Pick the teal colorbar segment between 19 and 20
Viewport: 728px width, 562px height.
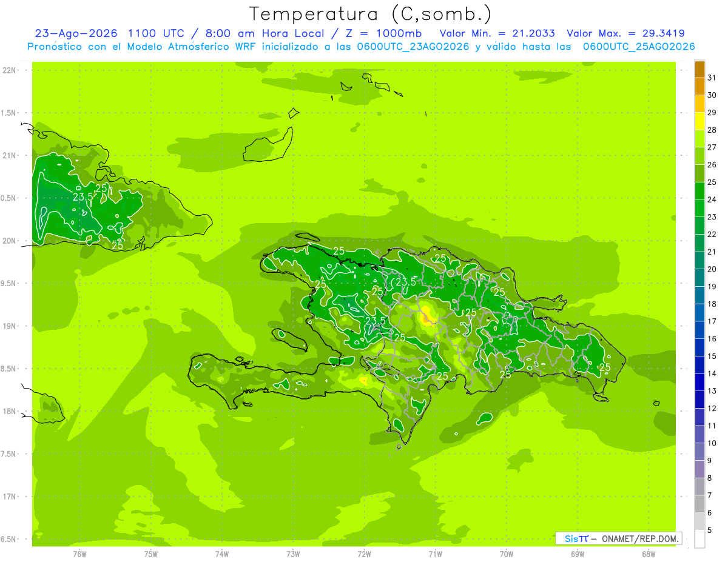click(699, 278)
